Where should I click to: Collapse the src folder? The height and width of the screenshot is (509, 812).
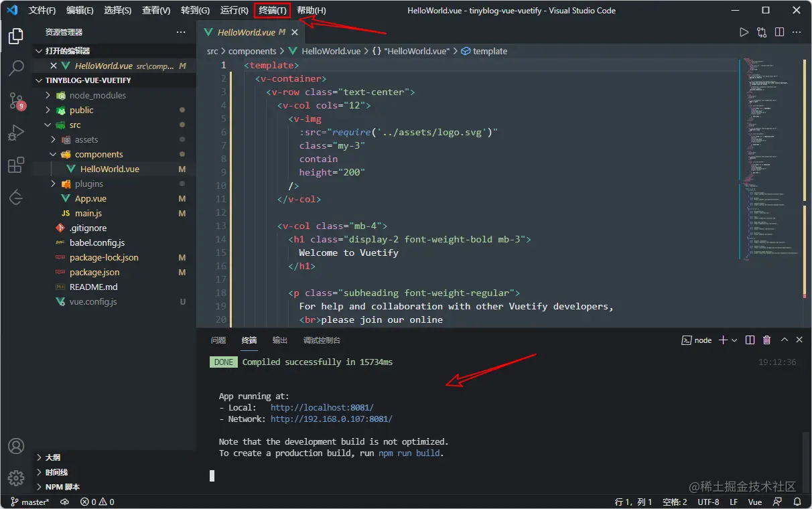[x=48, y=125]
